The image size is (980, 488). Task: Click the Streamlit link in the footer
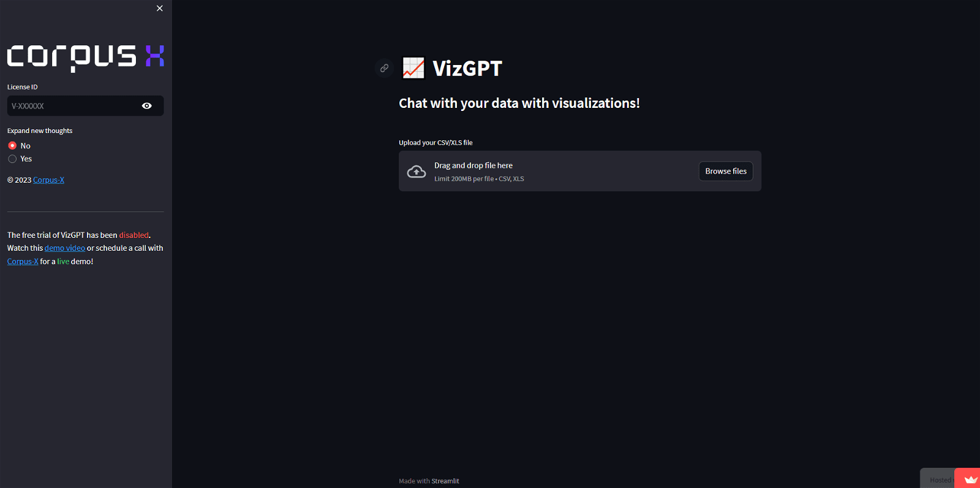click(445, 481)
